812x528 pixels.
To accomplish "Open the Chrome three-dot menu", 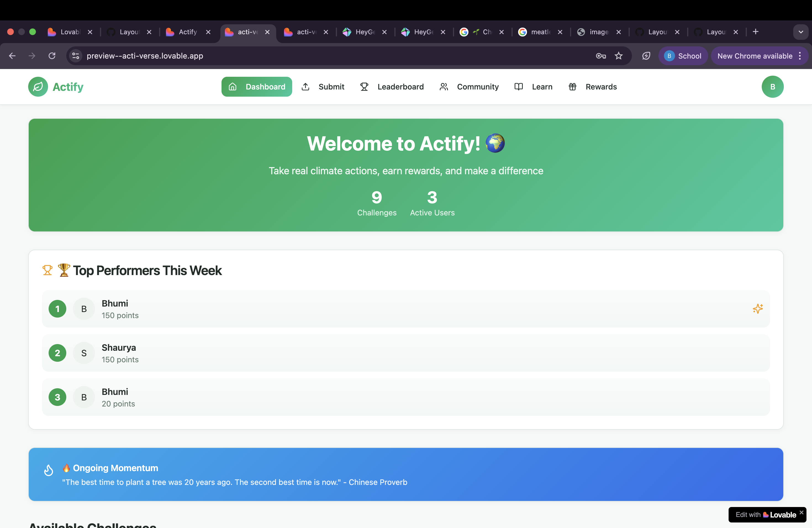I will 800,56.
